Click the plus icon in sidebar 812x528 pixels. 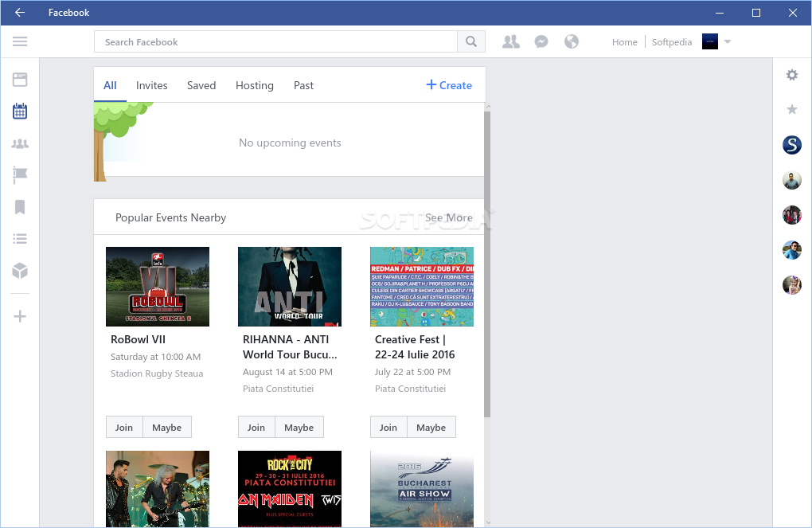pyautogui.click(x=20, y=316)
